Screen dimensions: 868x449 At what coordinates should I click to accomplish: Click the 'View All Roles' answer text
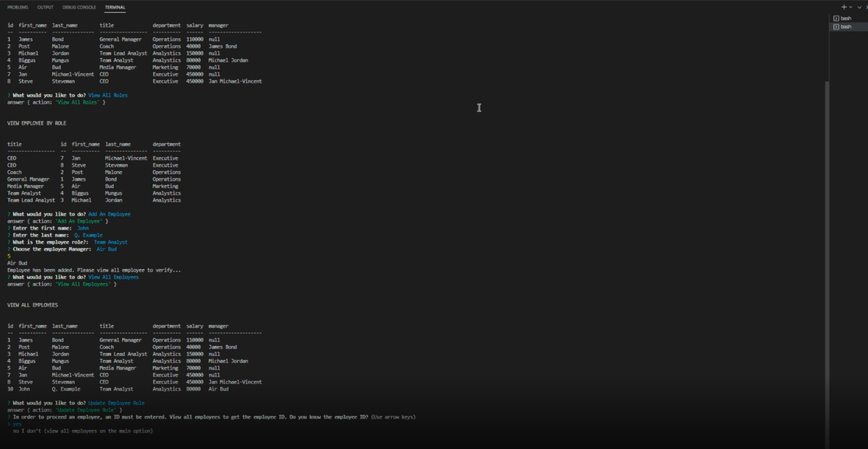click(108, 95)
